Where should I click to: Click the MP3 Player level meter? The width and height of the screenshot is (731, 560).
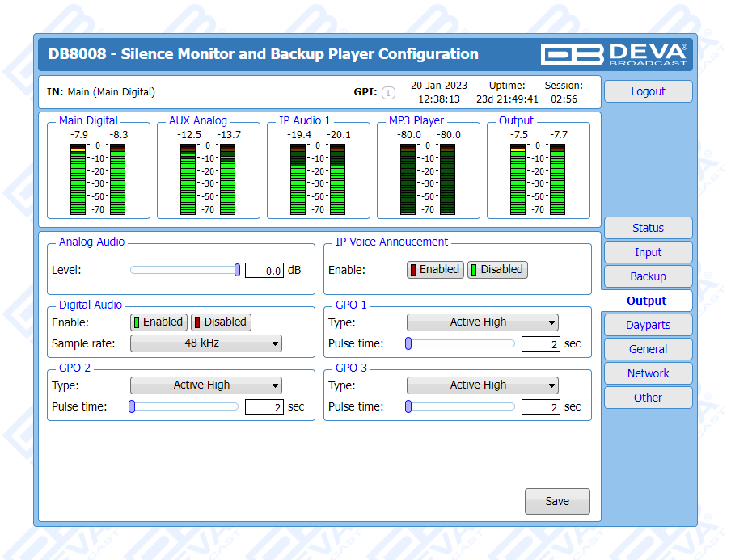428,179
